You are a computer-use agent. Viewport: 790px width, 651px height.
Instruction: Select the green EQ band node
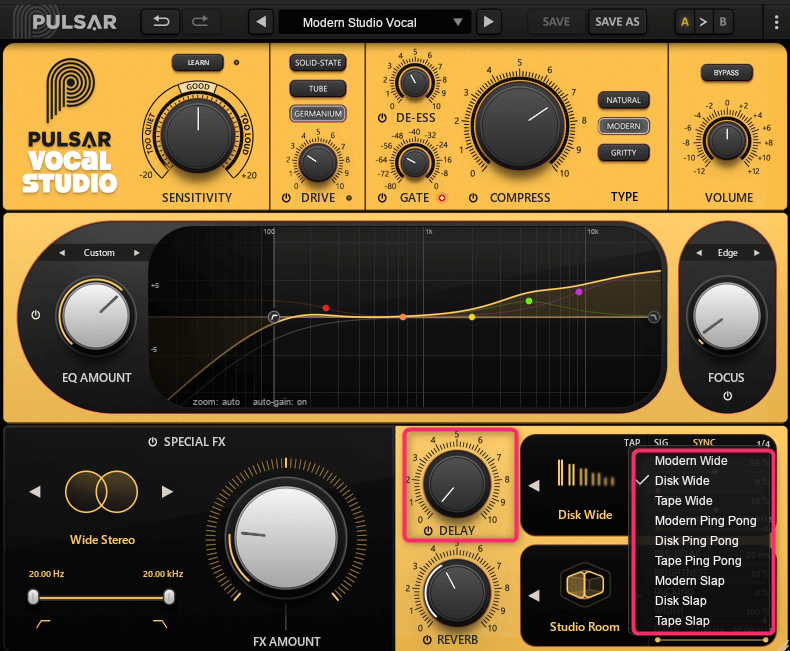(x=529, y=301)
